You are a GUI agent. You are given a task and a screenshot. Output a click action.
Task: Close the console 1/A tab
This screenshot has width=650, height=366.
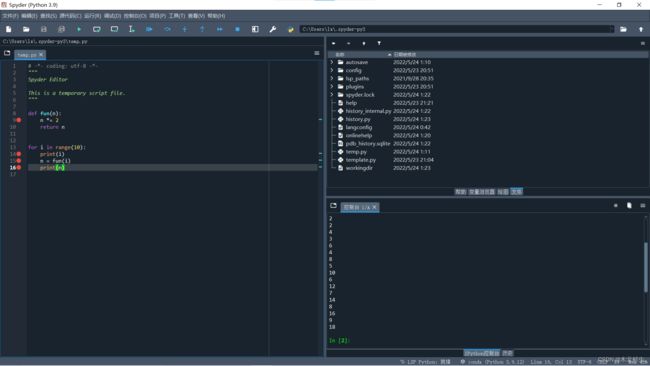coord(374,207)
